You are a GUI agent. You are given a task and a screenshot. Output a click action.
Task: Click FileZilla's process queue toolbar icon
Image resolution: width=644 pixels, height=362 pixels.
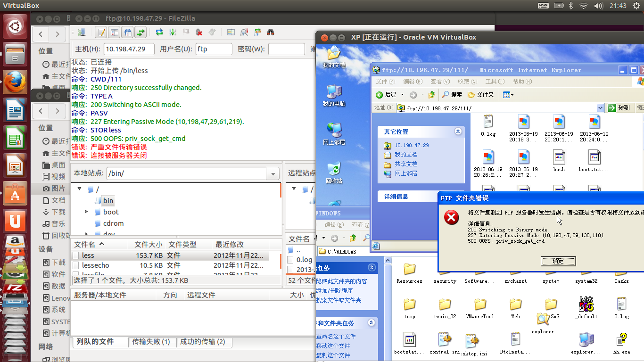click(x=173, y=33)
